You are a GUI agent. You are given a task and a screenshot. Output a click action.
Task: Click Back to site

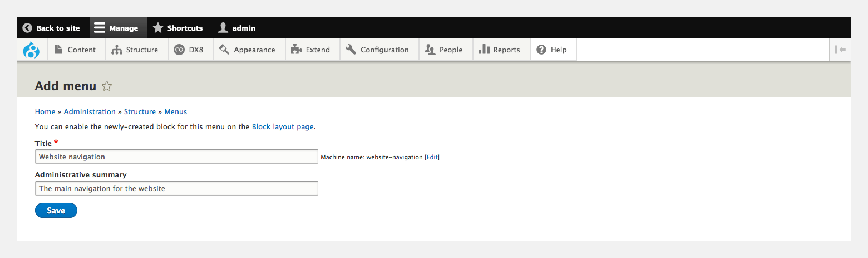click(x=51, y=28)
